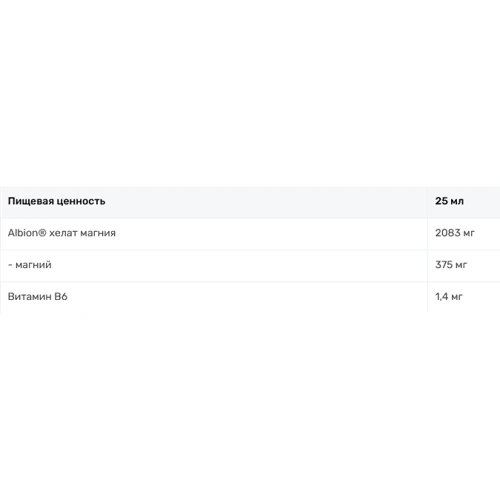Click the 'Albion® хелат магния' row label

[62, 233]
